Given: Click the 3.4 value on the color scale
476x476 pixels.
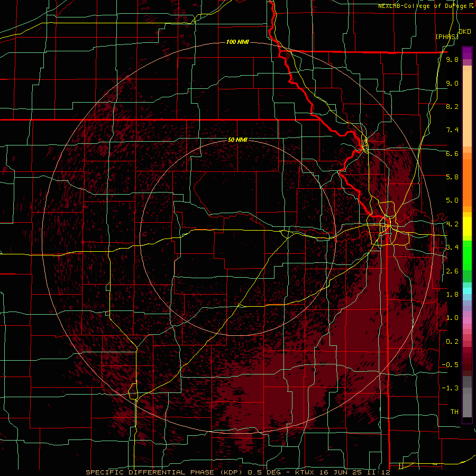Looking at the screenshot, I should pyautogui.click(x=452, y=248).
